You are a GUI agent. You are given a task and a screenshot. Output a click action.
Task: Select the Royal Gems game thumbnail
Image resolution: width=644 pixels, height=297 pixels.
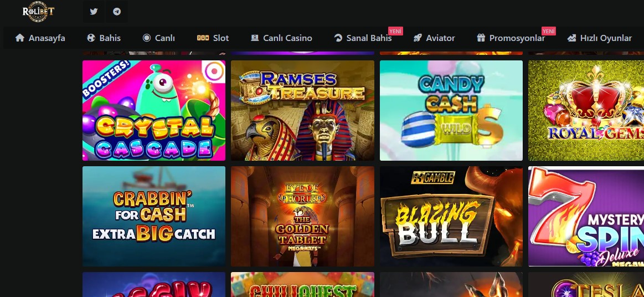pos(586,110)
